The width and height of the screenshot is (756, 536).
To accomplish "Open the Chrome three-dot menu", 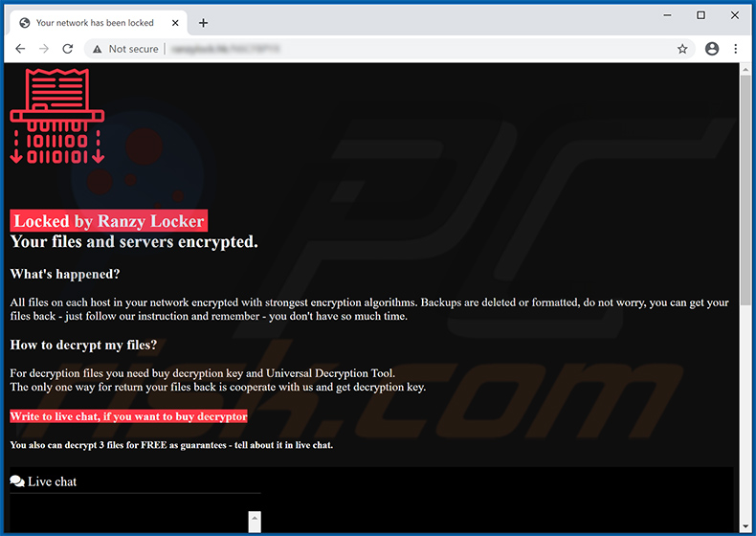I will (735, 49).
